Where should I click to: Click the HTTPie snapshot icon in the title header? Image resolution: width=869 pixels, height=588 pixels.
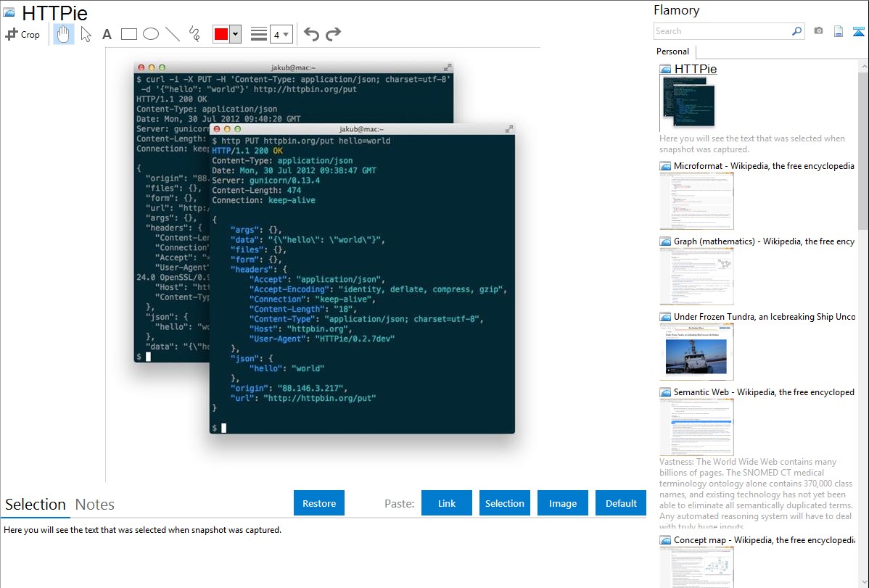pos(9,12)
